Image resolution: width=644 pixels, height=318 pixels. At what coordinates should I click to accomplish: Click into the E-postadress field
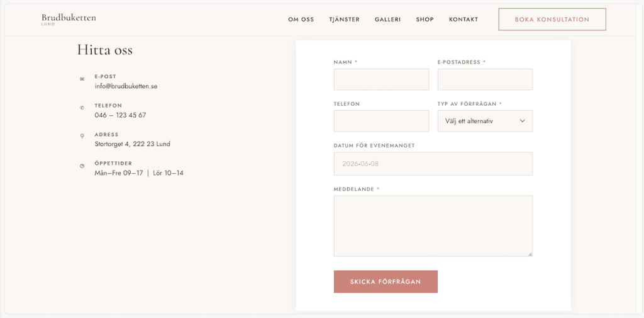click(485, 79)
